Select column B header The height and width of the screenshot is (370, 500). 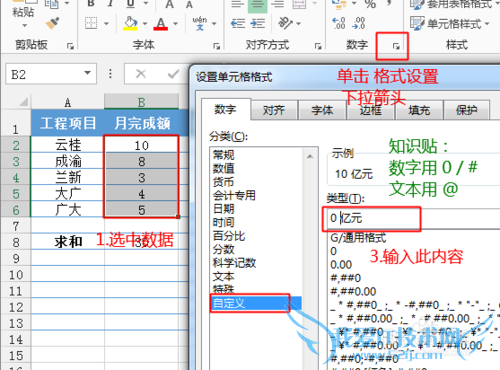point(141,102)
